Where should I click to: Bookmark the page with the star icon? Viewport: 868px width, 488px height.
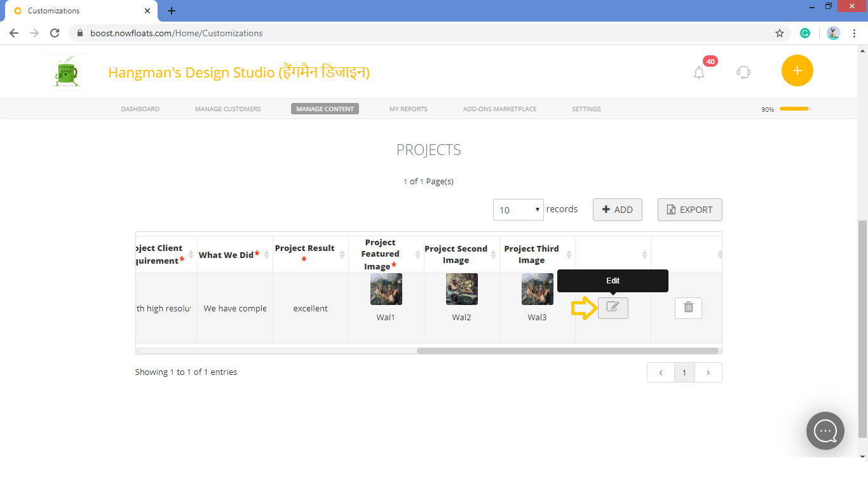[780, 32]
